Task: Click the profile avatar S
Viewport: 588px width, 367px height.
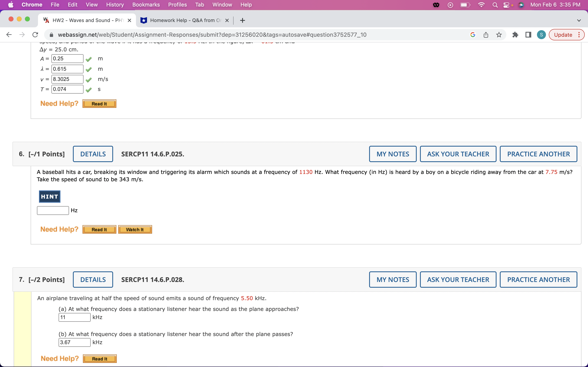Action: click(541, 34)
